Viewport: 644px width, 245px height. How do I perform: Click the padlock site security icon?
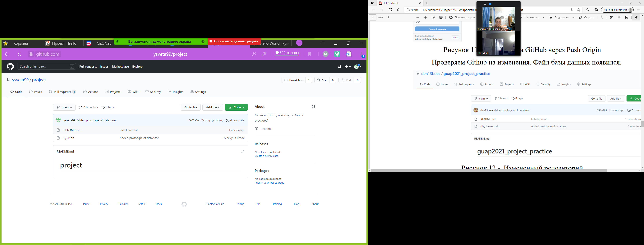31,54
